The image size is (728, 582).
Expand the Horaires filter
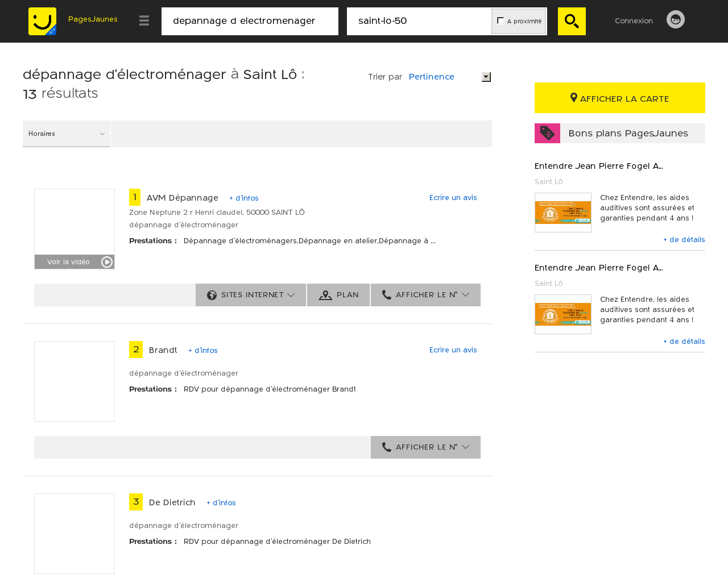(x=67, y=134)
